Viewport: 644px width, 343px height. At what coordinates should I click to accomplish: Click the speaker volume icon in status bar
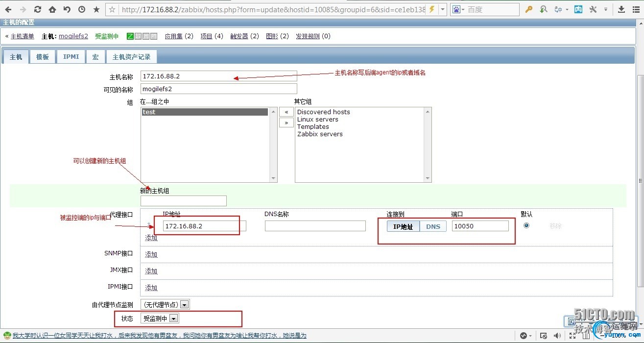click(557, 336)
